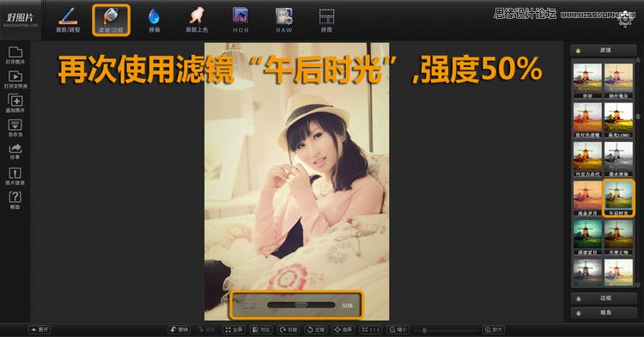Apply the 午后时光 afternoon filter thumbnail
Image resolution: width=644 pixels, height=337 pixels.
coord(618,198)
